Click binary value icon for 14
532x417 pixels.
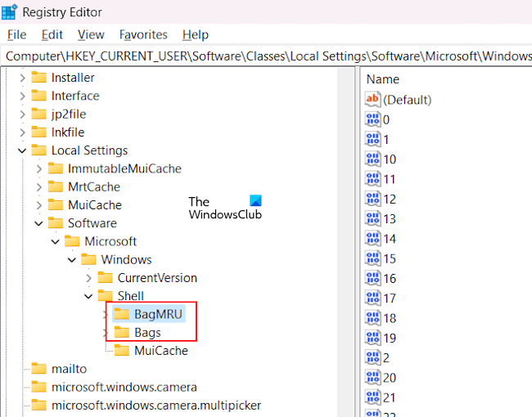[x=372, y=238]
